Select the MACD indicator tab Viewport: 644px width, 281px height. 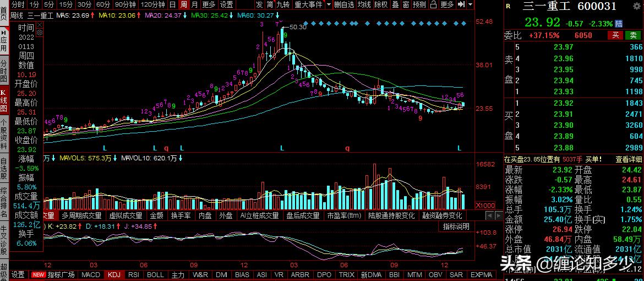pyautogui.click(x=91, y=274)
